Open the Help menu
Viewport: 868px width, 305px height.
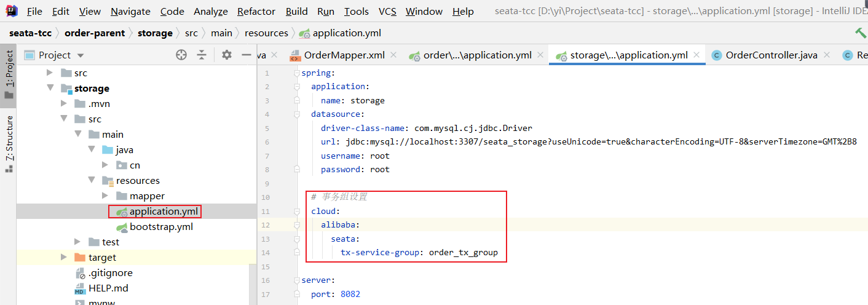[463, 12]
